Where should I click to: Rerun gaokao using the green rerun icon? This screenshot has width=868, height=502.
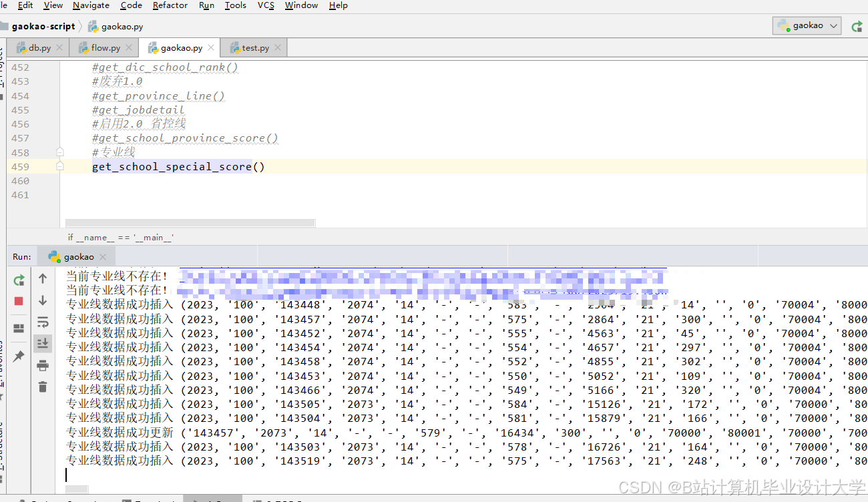tap(19, 280)
